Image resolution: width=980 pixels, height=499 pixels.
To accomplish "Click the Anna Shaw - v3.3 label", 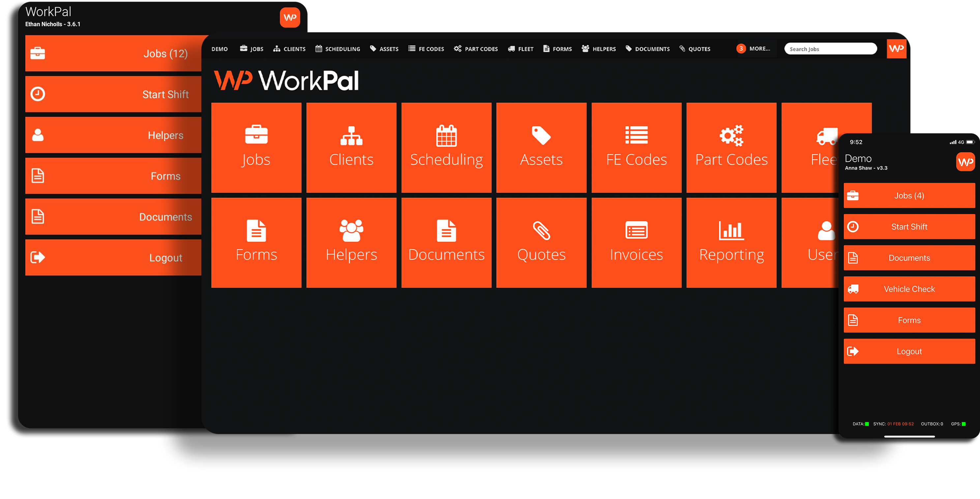I will coord(866,168).
